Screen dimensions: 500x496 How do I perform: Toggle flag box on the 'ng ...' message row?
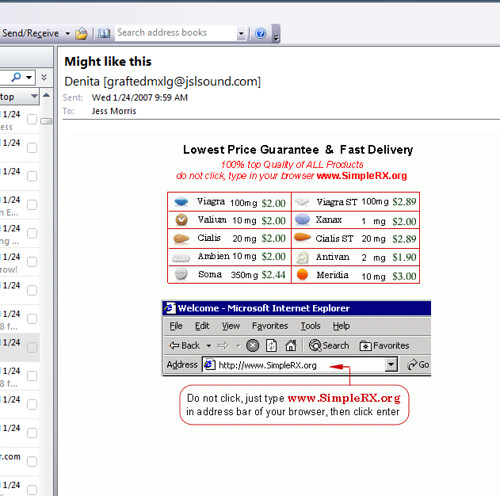point(32,233)
